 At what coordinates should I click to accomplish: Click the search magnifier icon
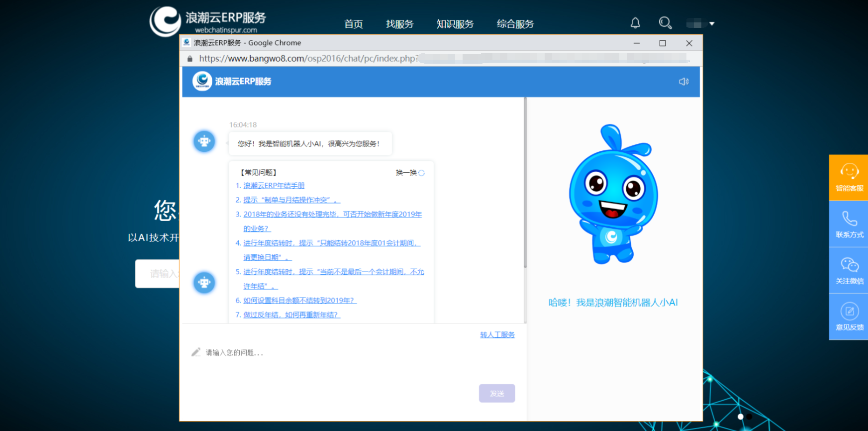click(665, 23)
